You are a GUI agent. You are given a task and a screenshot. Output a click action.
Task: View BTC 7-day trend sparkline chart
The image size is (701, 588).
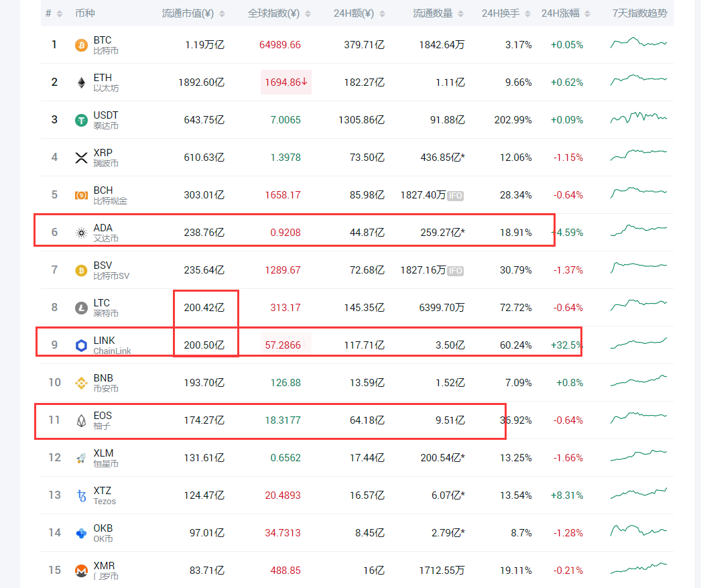(638, 44)
